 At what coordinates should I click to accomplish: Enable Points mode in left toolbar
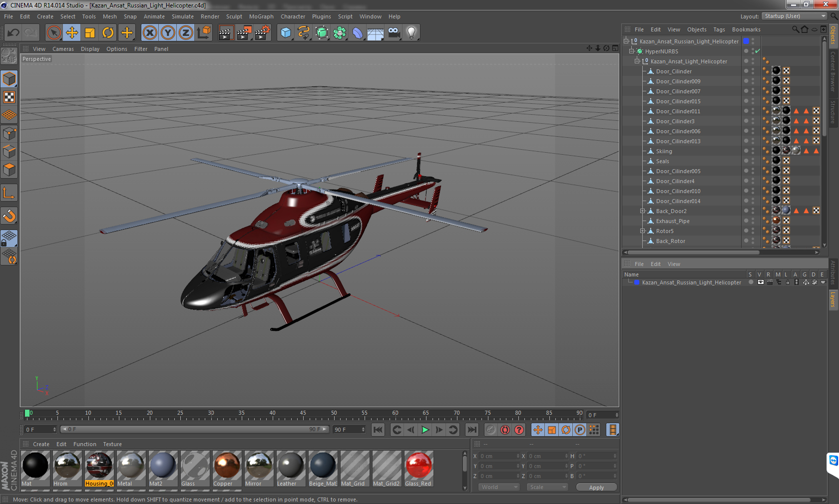(9, 134)
